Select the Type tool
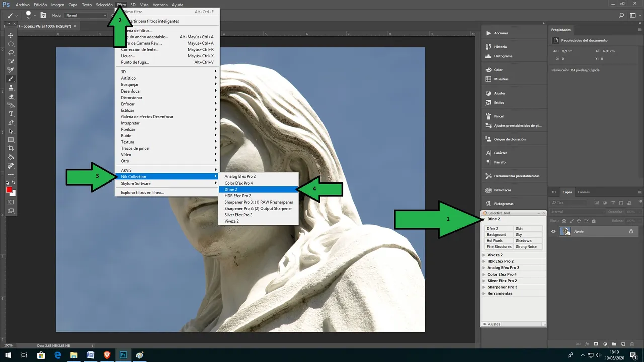This screenshot has height=362, width=644. (11, 114)
